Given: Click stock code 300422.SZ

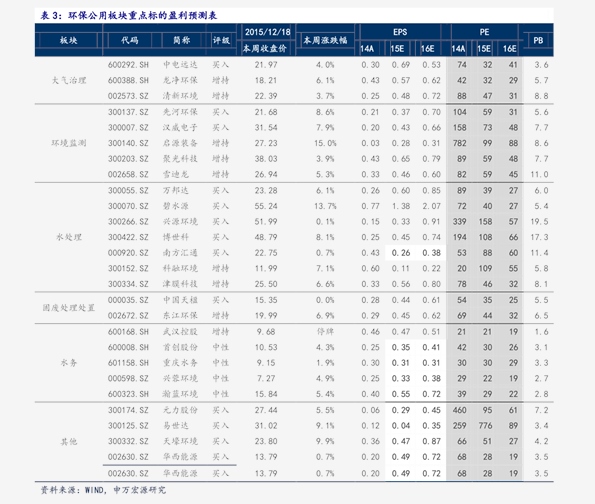Looking at the screenshot, I should [128, 237].
